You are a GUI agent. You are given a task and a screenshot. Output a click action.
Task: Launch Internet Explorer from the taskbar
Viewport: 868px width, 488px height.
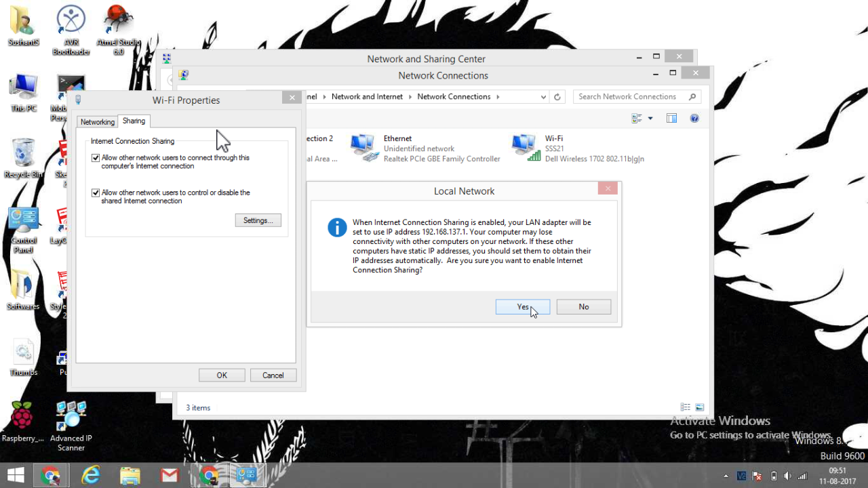tap(91, 475)
